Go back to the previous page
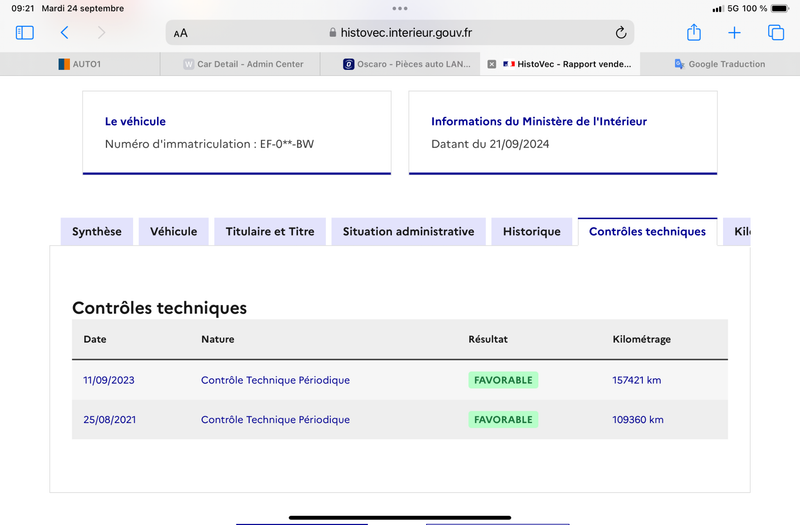 tap(64, 33)
